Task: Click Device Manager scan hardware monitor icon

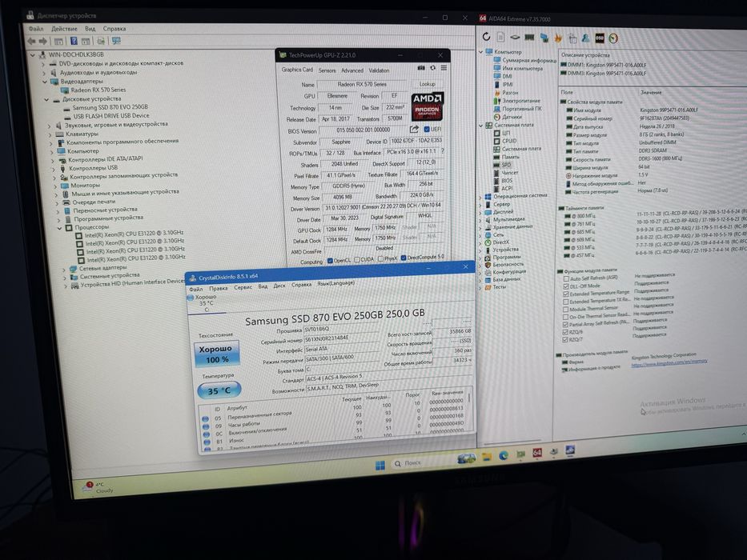Action: click(116, 42)
